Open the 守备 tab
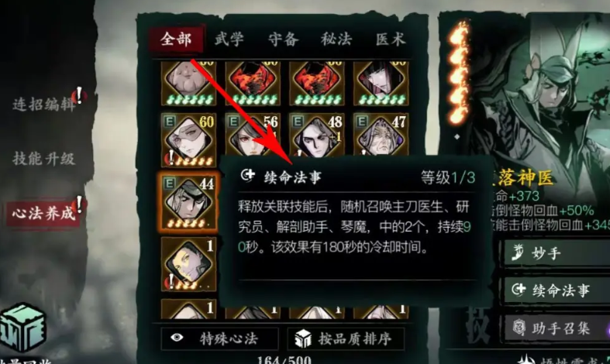This screenshot has width=610, height=364. click(x=283, y=39)
